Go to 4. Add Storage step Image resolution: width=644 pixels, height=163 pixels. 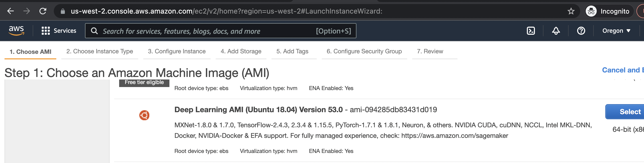[x=241, y=51]
